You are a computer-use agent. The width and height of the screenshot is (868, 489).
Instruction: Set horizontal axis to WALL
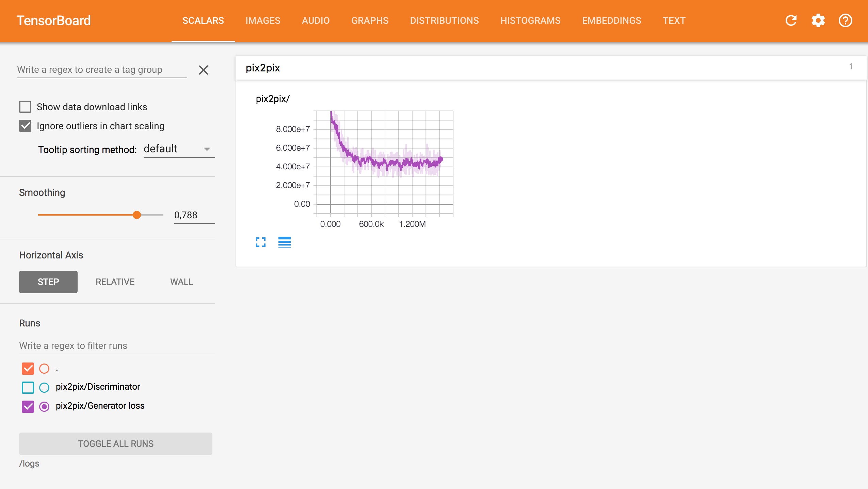click(x=181, y=282)
